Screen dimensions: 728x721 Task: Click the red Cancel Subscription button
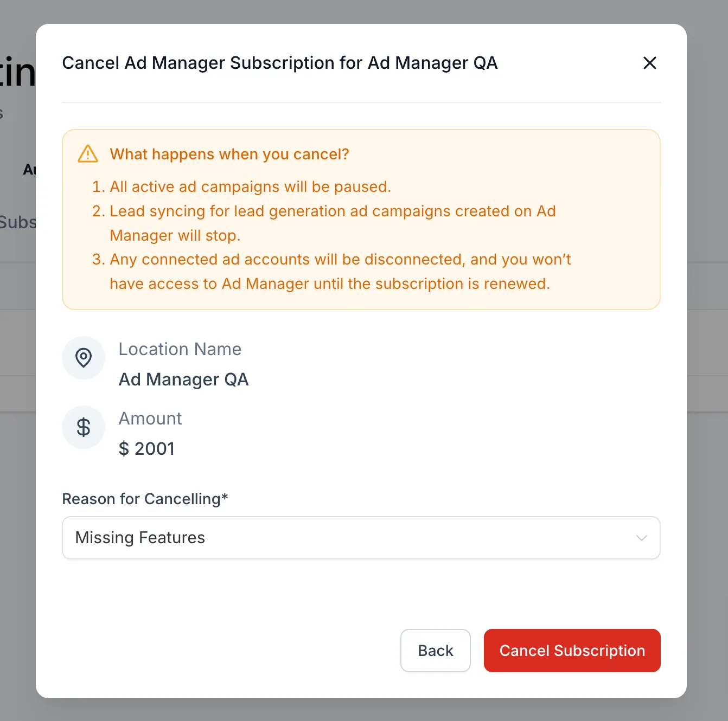click(572, 651)
